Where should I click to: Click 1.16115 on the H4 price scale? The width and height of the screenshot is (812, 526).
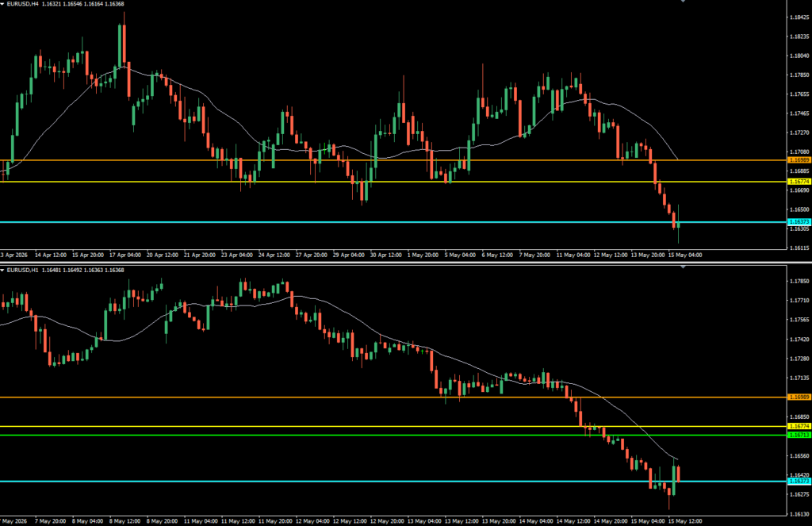(x=799, y=248)
